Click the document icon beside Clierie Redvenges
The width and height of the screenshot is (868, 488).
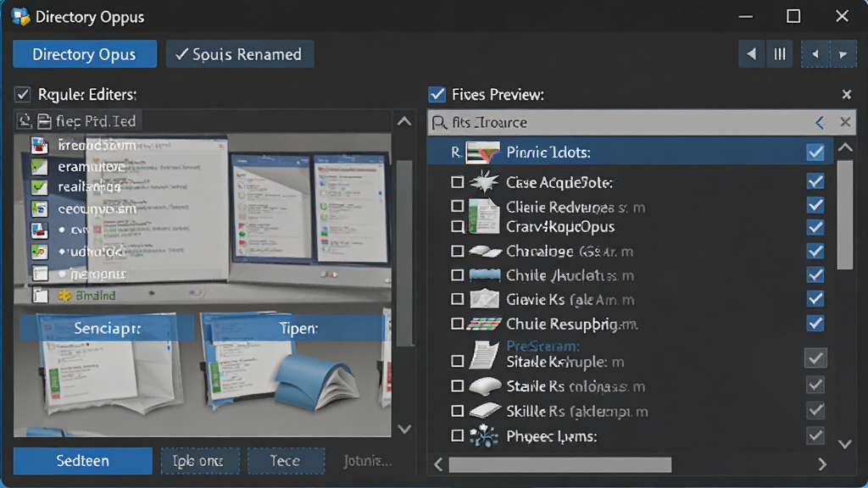484,214
